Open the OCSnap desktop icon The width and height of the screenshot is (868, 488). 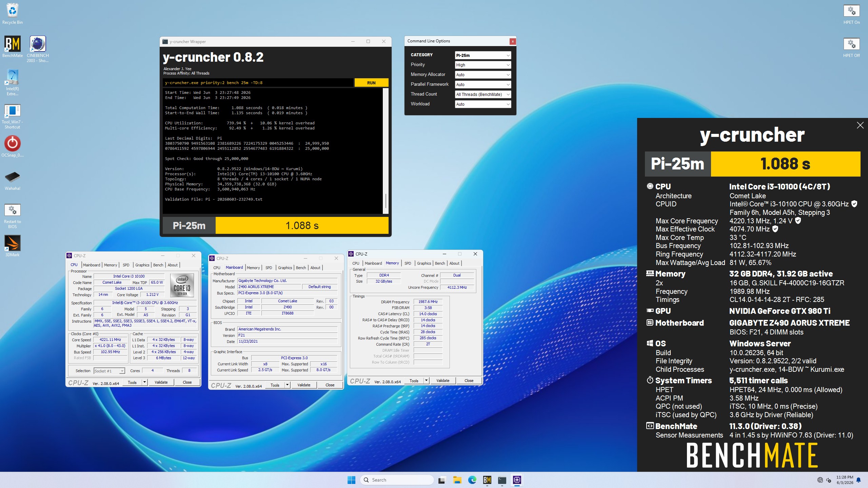[x=13, y=146]
